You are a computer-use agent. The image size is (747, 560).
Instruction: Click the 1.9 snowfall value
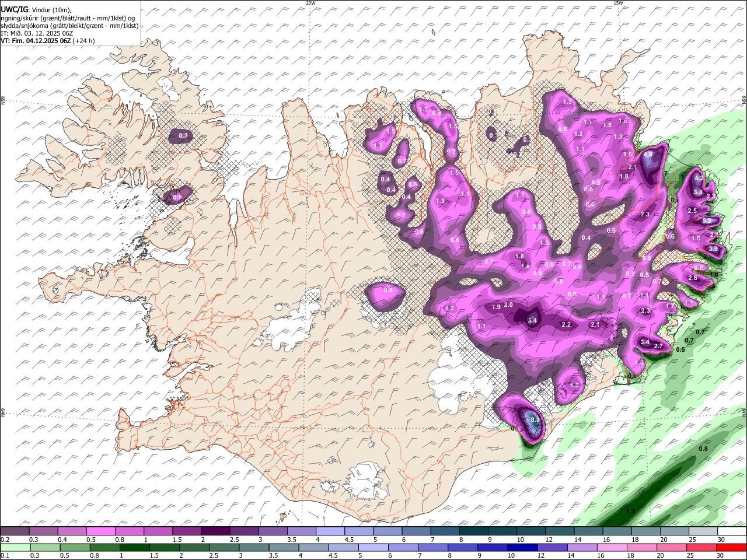496,307
